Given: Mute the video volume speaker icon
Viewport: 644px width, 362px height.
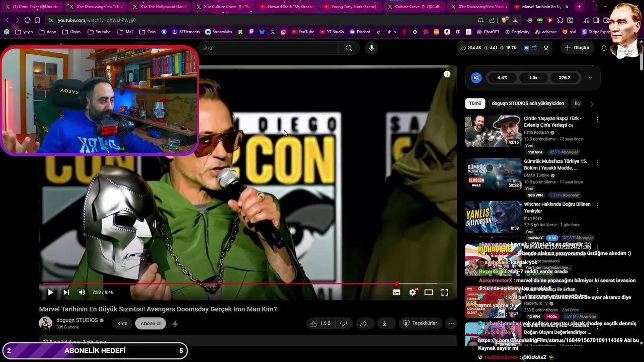Looking at the screenshot, I should (82, 292).
